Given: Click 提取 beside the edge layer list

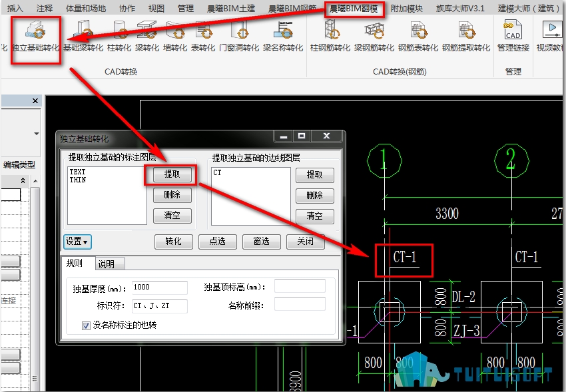Looking at the screenshot, I should pyautogui.click(x=314, y=175).
